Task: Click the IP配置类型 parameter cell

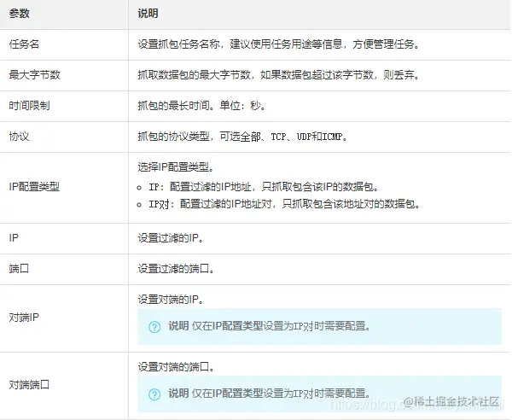Action: [64, 188]
